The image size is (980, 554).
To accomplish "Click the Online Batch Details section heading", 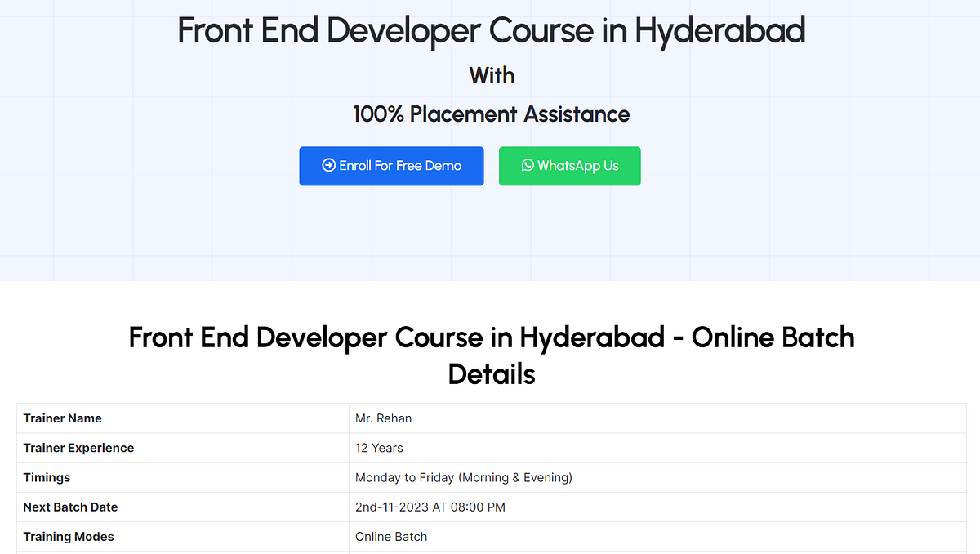I will pos(491,355).
